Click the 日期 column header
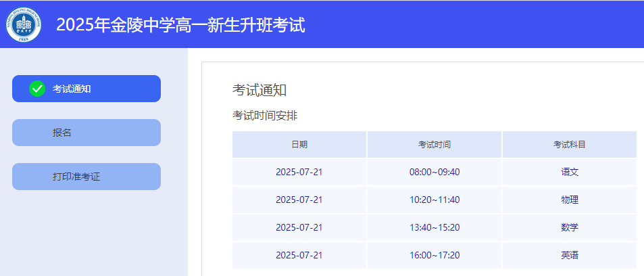 (299, 145)
